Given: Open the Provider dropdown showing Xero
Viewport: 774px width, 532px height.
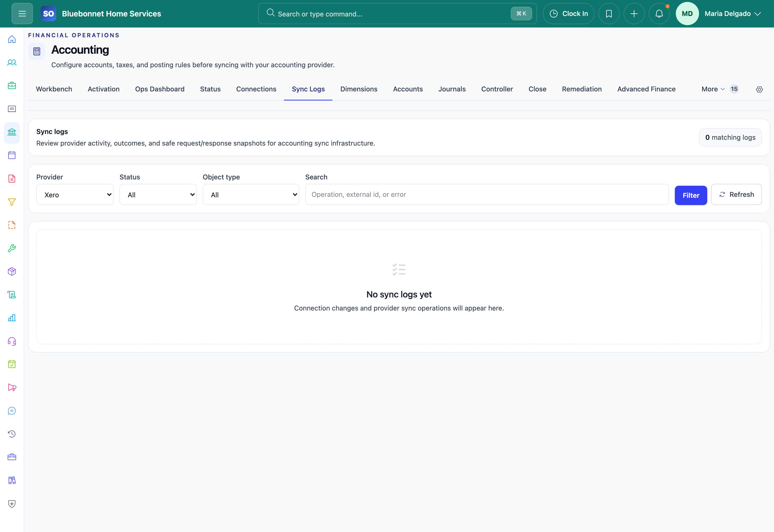Looking at the screenshot, I should 75,195.
